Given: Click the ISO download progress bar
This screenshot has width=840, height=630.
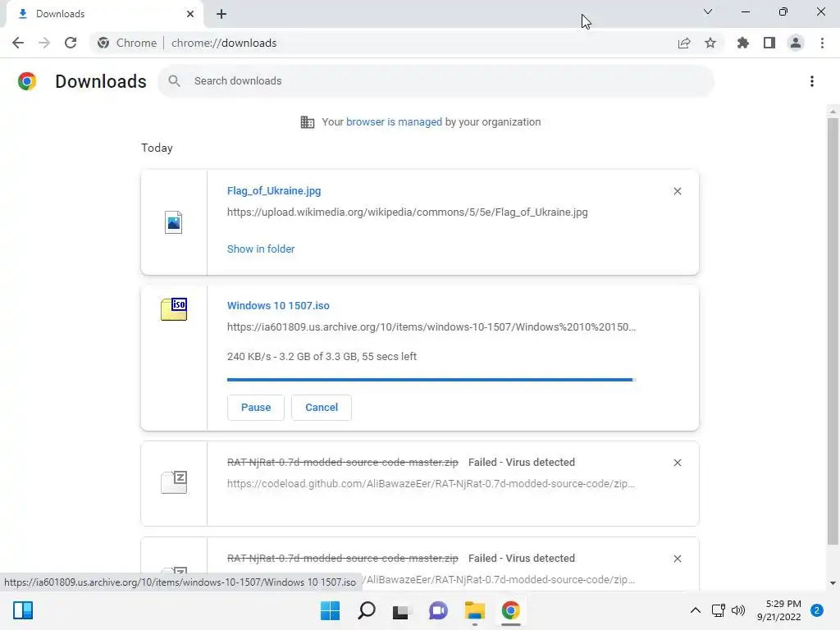Looking at the screenshot, I should coord(431,380).
